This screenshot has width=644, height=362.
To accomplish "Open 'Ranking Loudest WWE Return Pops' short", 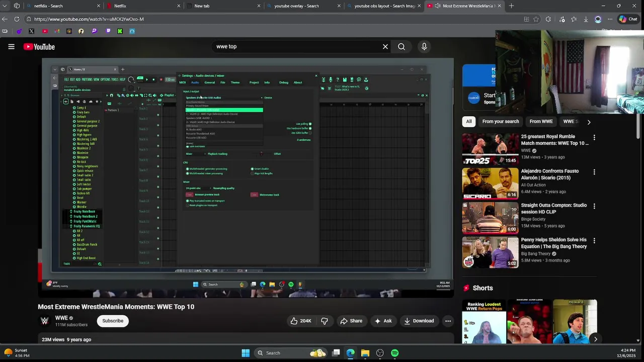I will tap(484, 322).
